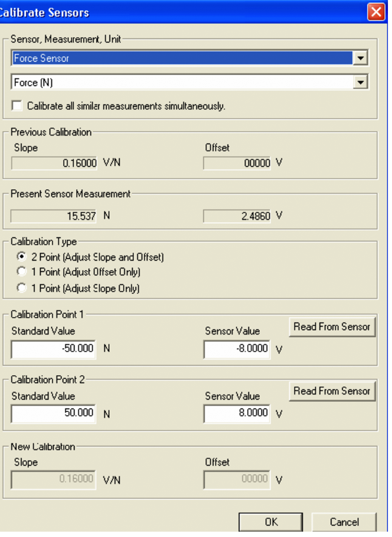This screenshot has width=392, height=537.
Task: Click the present measurement in newtons box
Action: click(53, 216)
